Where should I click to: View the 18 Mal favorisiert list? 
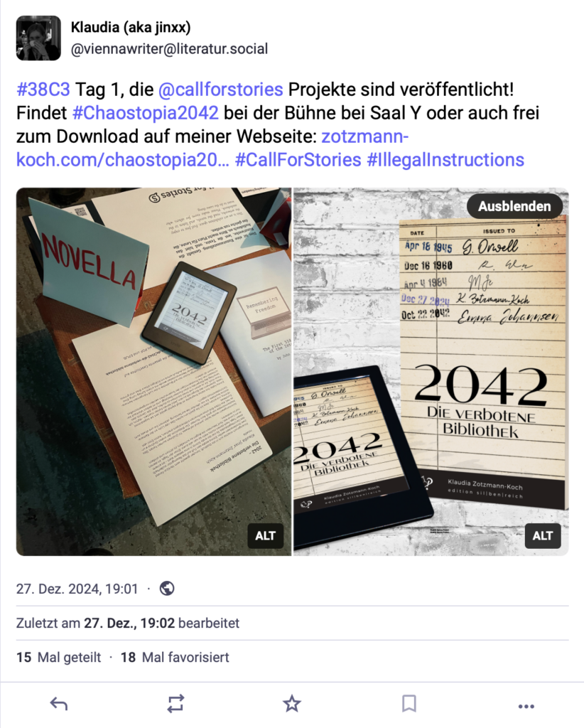coord(175,657)
